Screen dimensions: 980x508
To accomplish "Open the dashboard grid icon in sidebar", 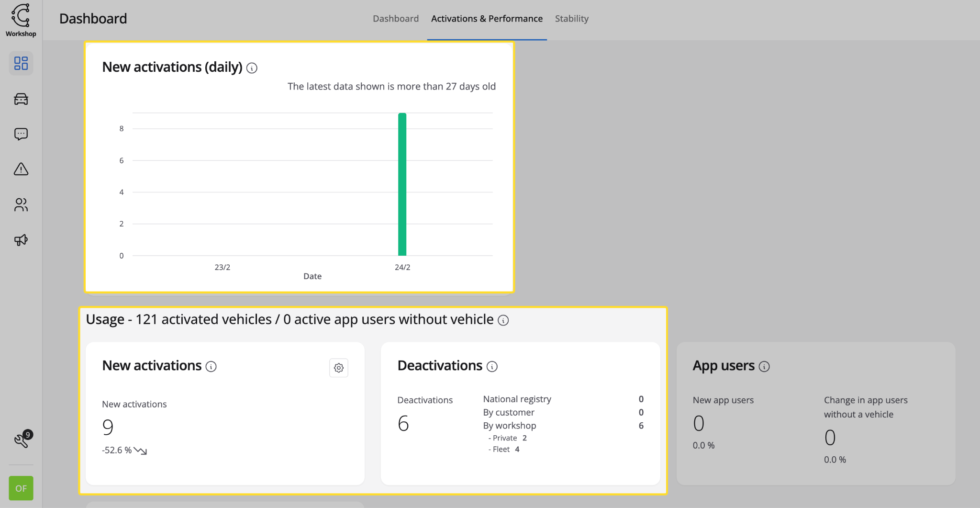I will 21,63.
